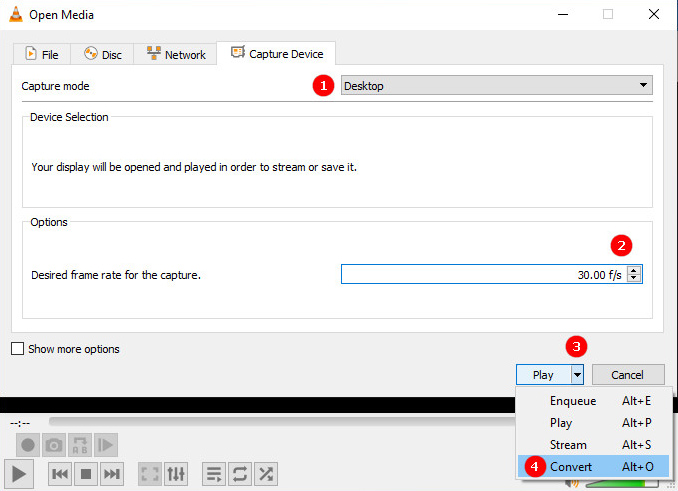678x491 pixels.
Task: Open extended settings equalizer icon
Action: coord(176,474)
